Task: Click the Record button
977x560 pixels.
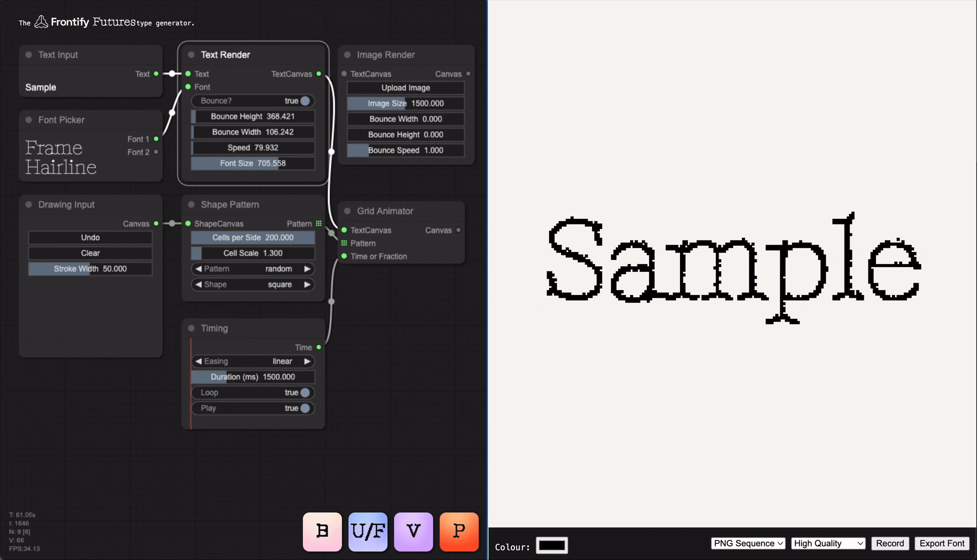Action: click(x=890, y=543)
